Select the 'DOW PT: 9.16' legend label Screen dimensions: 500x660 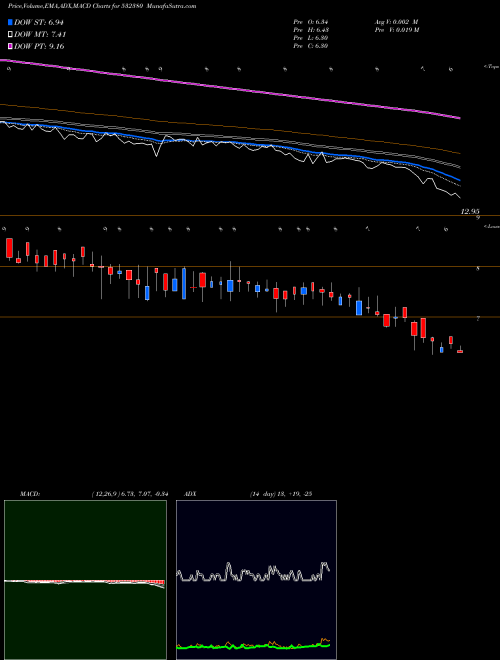click(x=39, y=46)
